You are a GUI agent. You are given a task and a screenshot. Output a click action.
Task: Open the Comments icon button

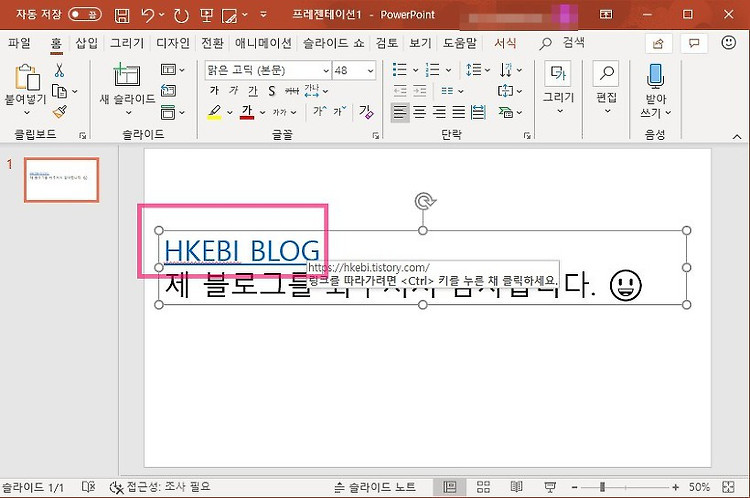tap(694, 44)
